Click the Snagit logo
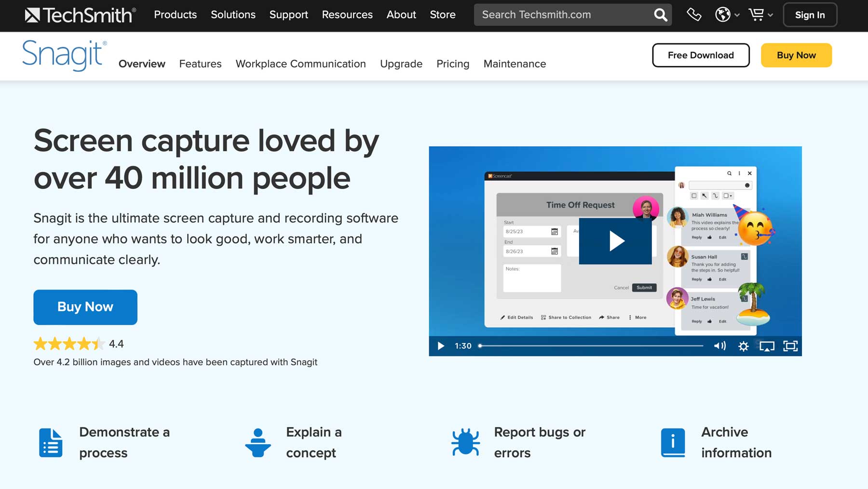 tap(64, 55)
